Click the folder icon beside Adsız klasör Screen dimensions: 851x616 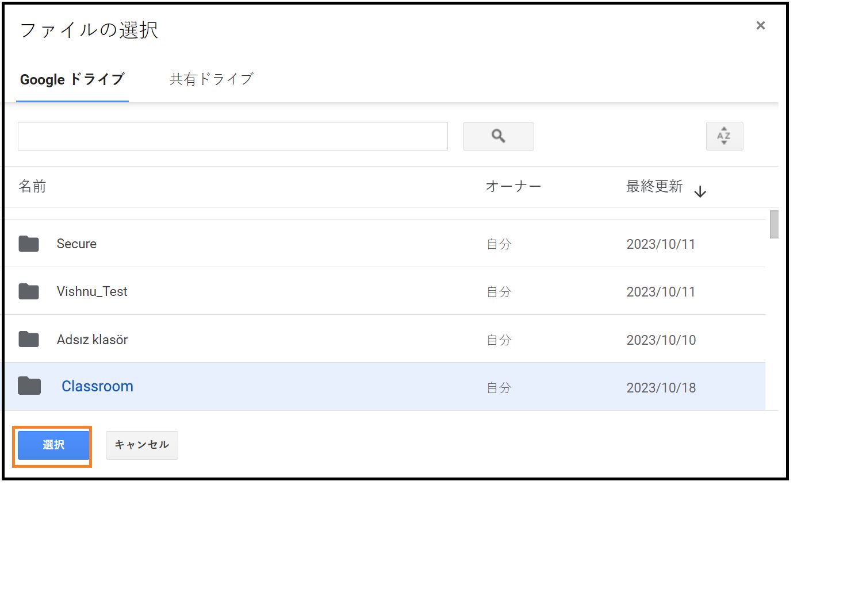pos(29,340)
